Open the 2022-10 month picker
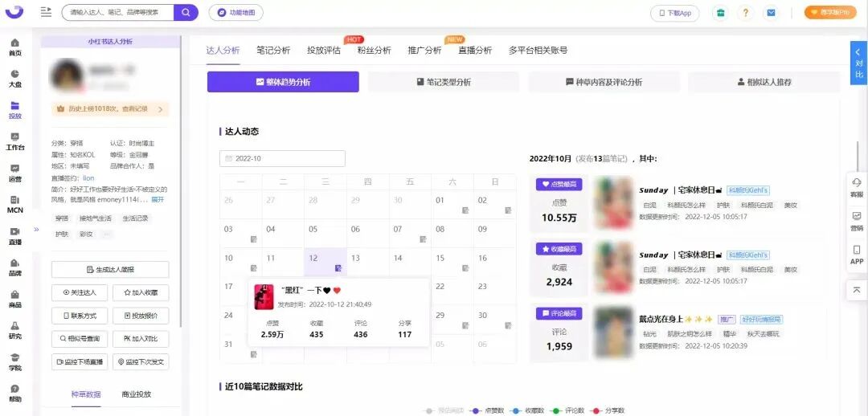 [282, 158]
